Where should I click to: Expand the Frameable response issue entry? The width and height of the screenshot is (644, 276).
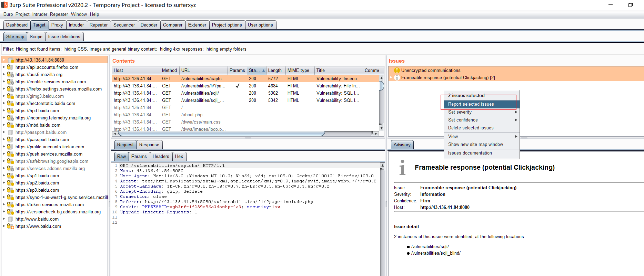coord(391,77)
